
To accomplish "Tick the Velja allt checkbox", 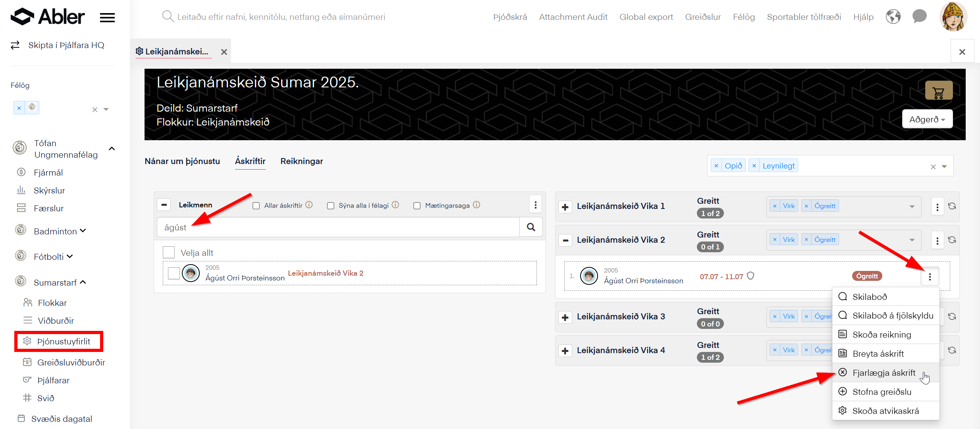I will pyautogui.click(x=169, y=253).
